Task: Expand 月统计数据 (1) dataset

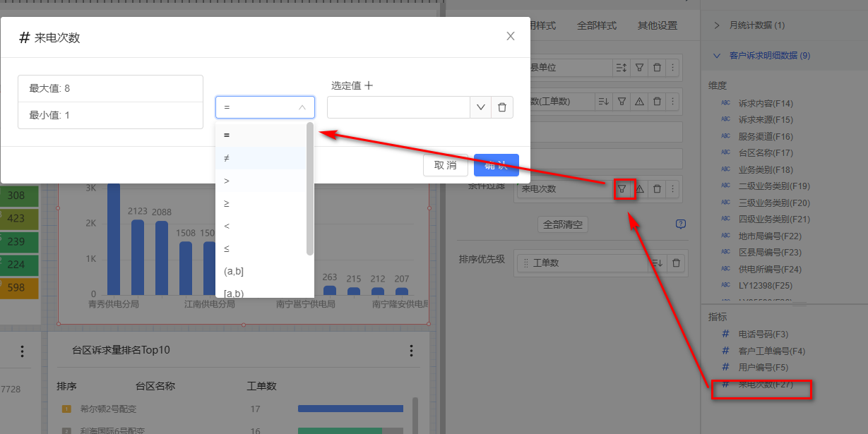Action: [x=716, y=25]
